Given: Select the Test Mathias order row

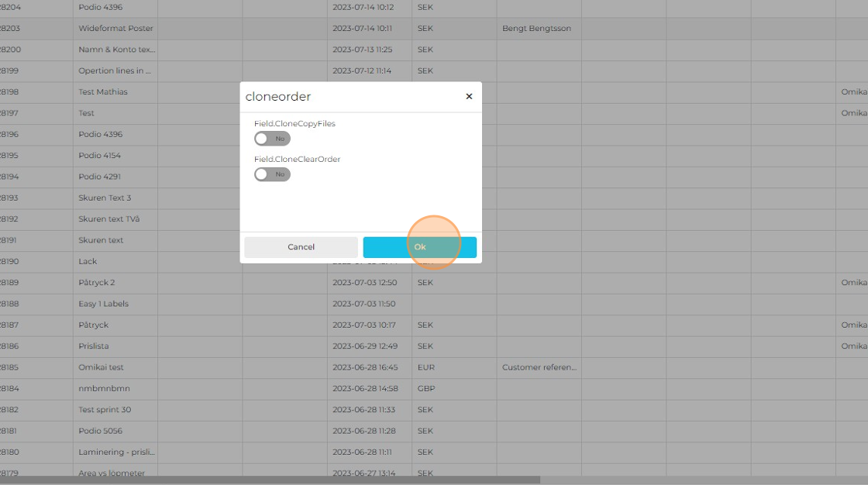Looking at the screenshot, I should (x=103, y=92).
